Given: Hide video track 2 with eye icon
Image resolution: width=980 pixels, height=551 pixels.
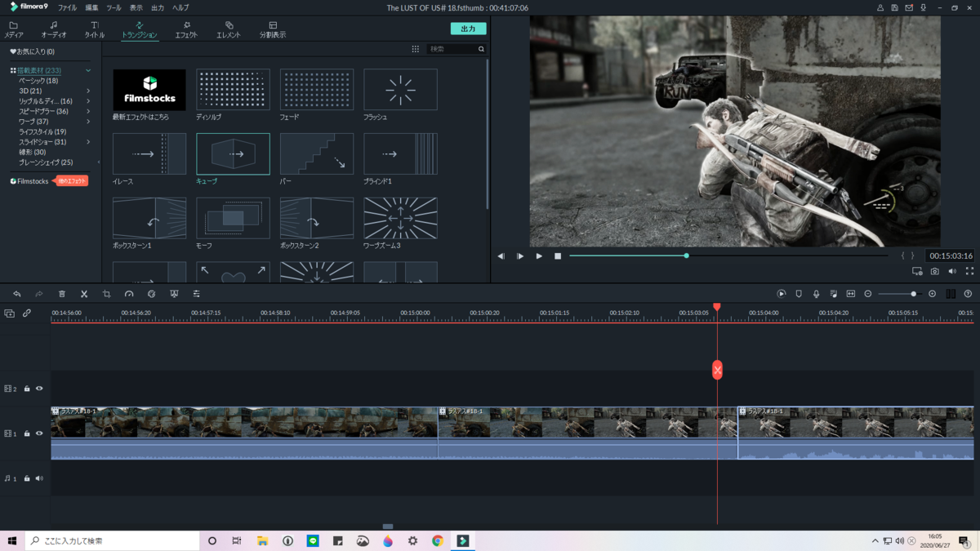Looking at the screenshot, I should [38, 389].
